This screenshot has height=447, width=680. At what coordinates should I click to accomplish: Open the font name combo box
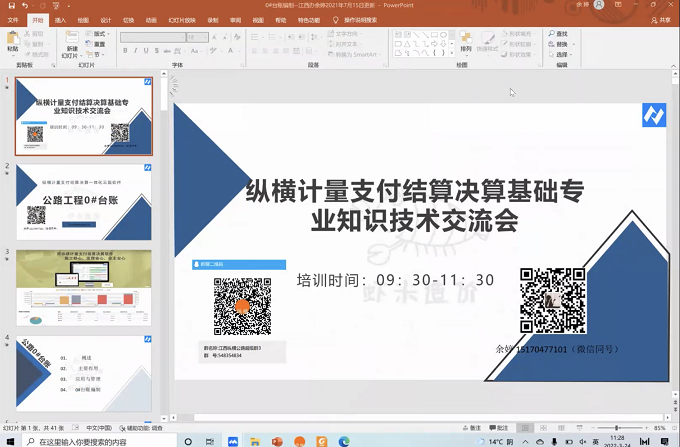[153, 38]
